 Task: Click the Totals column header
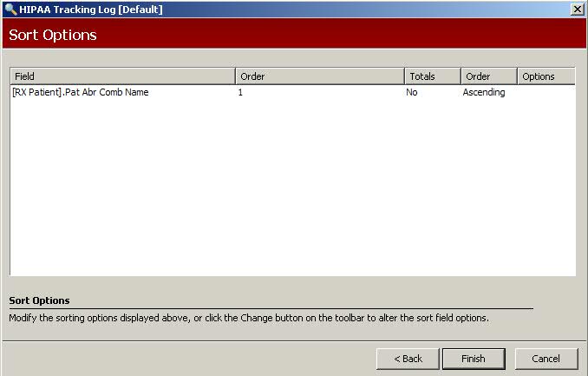point(432,76)
